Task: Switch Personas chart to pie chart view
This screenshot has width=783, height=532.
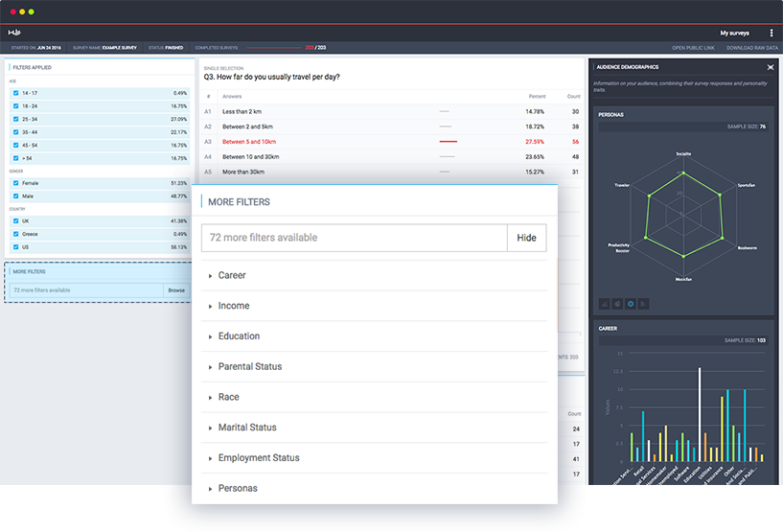Action: tap(617, 304)
